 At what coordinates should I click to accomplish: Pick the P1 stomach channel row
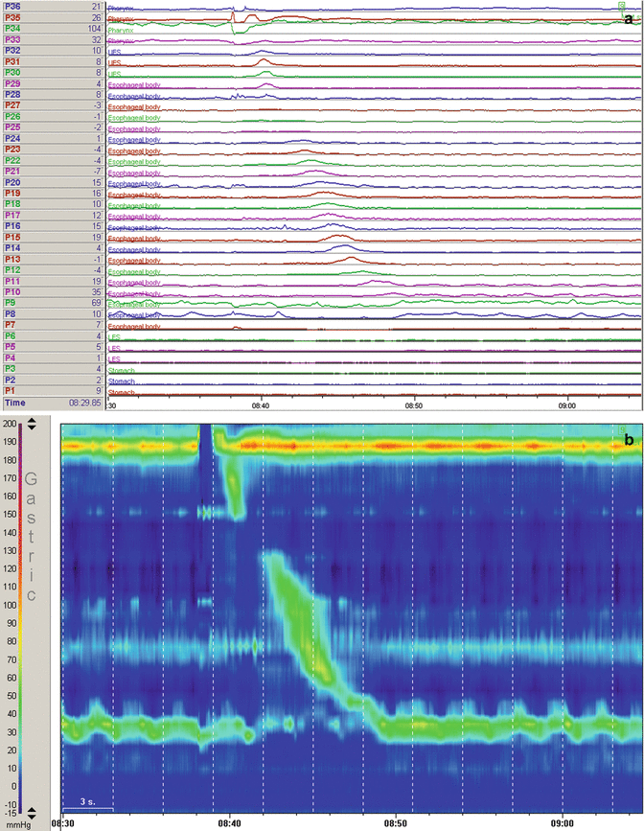pos(11,391)
